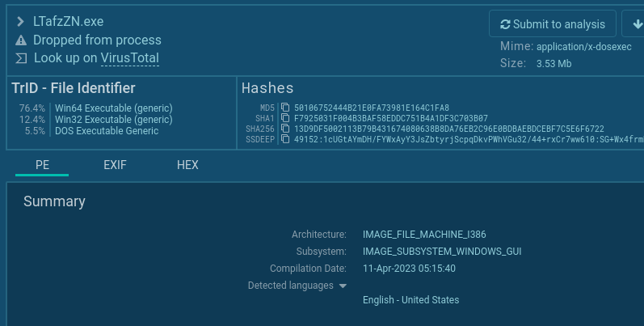The height and width of the screenshot is (326, 644).
Task: Click the file name LTafzZN.exe
Action: [x=68, y=21]
